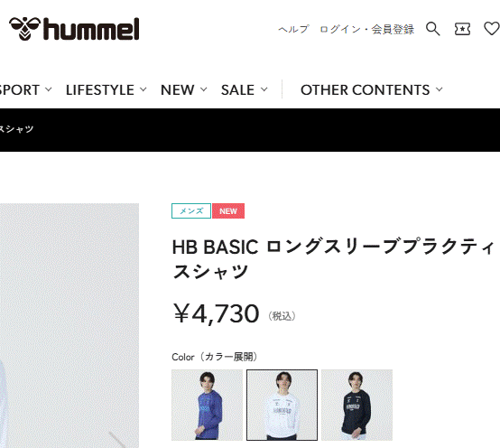The width and height of the screenshot is (500, 448).
Task: Open the SALE navigation menu
Action: tap(237, 90)
